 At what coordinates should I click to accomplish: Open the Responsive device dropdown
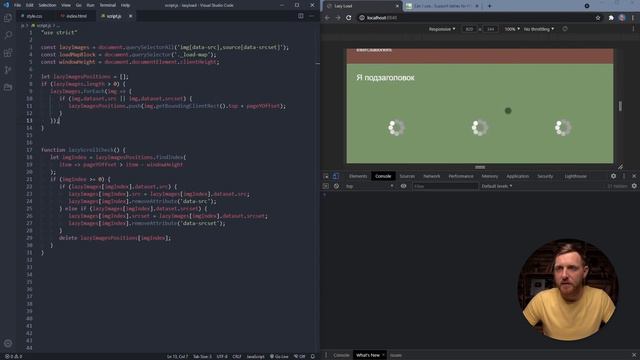coord(442,29)
